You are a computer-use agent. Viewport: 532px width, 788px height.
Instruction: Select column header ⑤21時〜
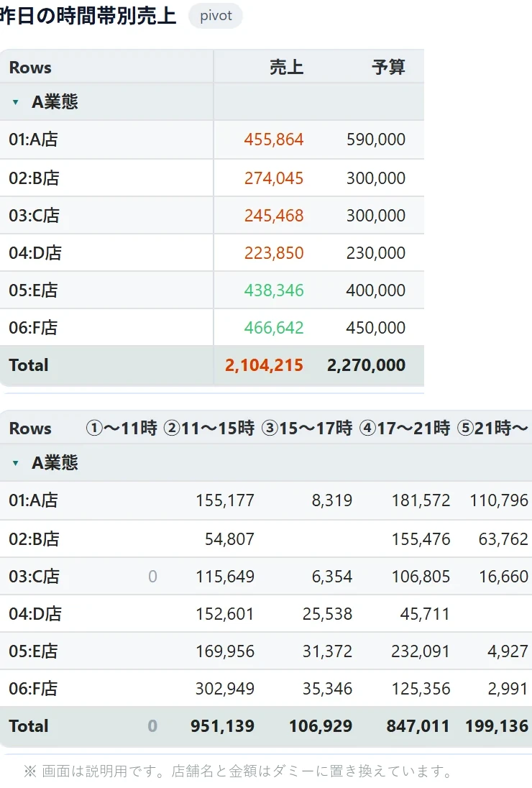click(x=492, y=429)
